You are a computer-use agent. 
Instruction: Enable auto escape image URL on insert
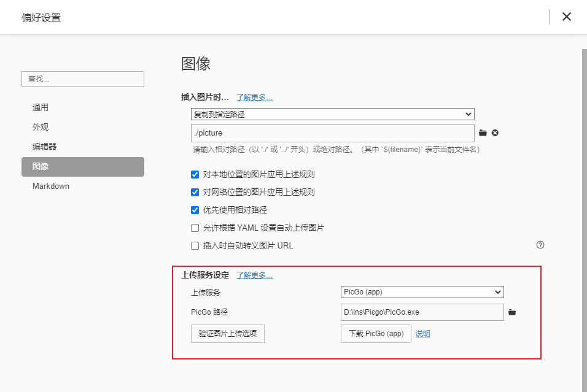[195, 246]
